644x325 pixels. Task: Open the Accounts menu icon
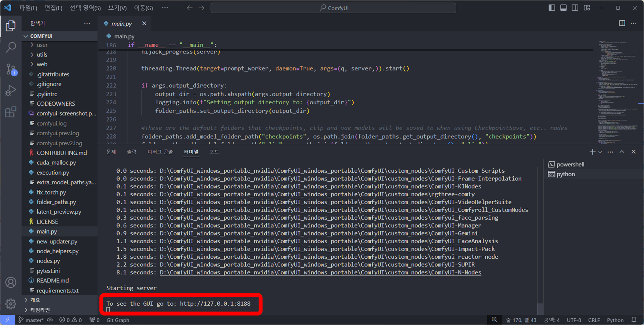pyautogui.click(x=11, y=282)
